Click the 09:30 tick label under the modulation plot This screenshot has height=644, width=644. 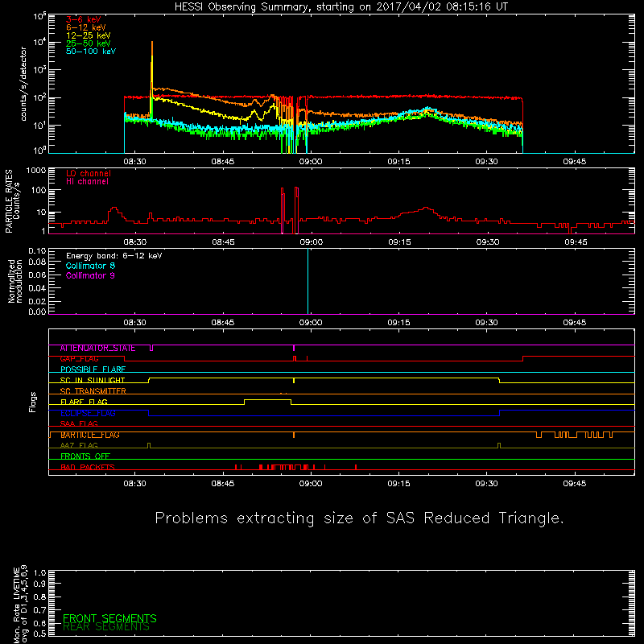[487, 323]
